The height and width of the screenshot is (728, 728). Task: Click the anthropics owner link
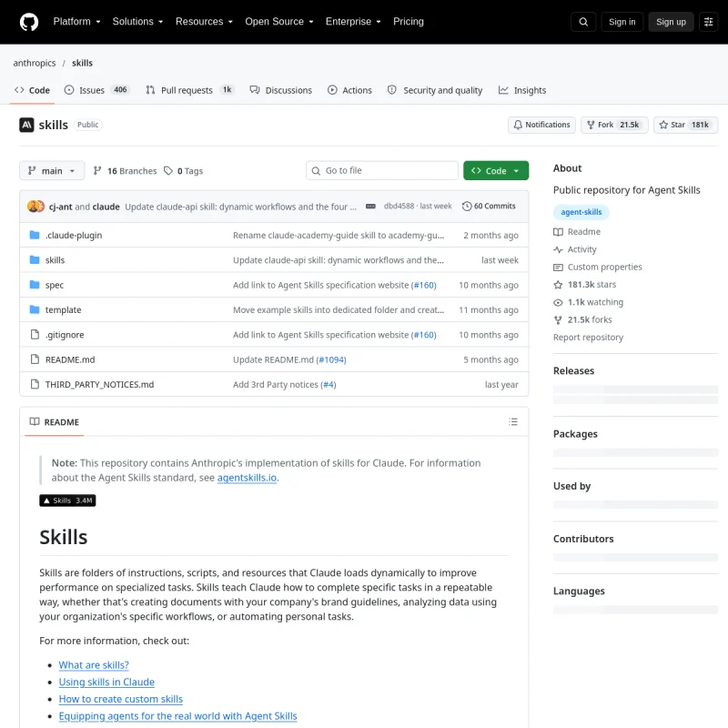click(35, 63)
